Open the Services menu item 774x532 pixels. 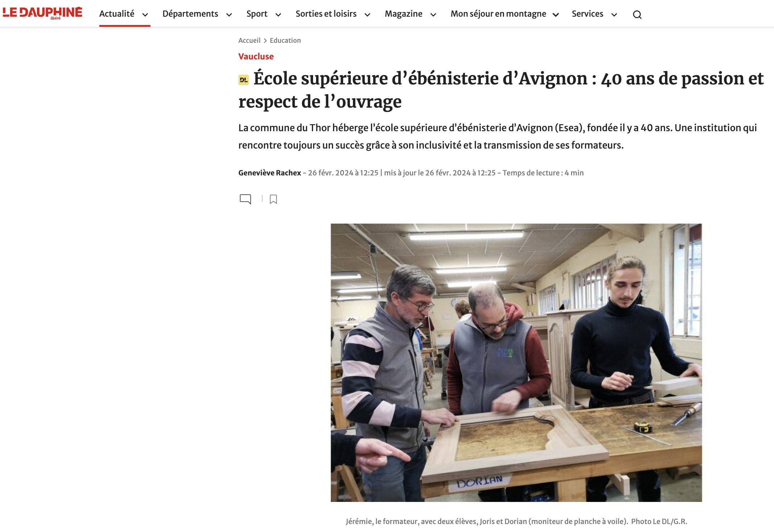[x=587, y=14]
